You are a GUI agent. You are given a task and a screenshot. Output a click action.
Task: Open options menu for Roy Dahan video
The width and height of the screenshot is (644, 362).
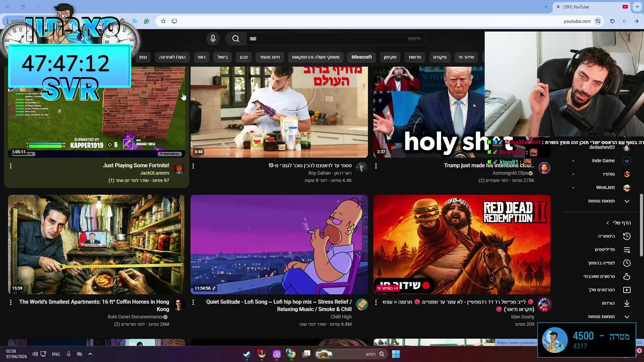[193, 166]
